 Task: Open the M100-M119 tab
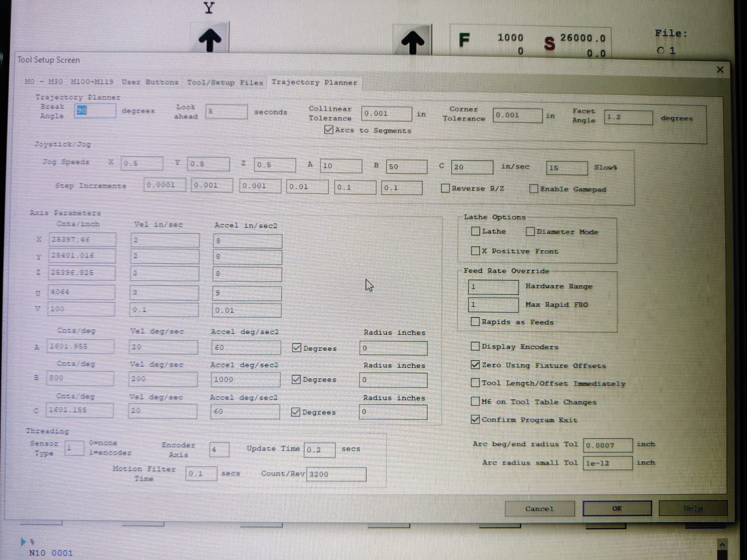tap(92, 82)
